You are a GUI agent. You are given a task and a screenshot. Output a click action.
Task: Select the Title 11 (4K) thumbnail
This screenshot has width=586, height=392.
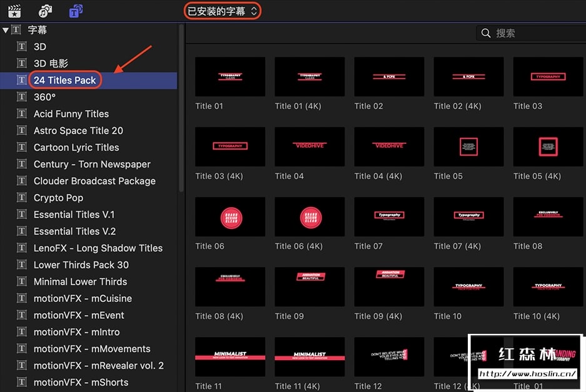(x=310, y=357)
